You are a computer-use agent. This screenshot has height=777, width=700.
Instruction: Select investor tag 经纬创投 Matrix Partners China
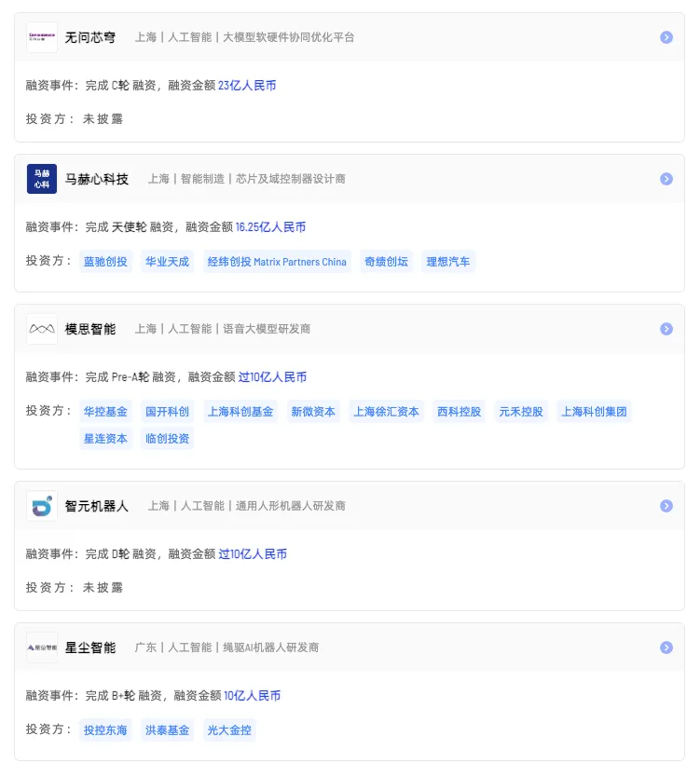277,262
